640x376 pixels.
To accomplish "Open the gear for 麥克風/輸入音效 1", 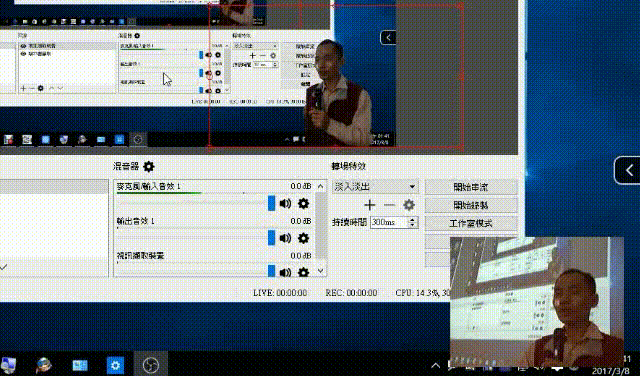I will point(303,203).
